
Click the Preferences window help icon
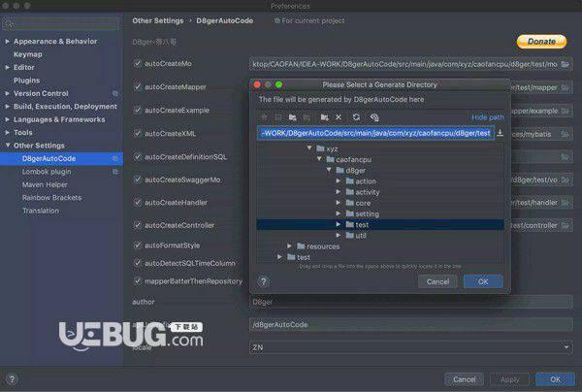click(12, 379)
